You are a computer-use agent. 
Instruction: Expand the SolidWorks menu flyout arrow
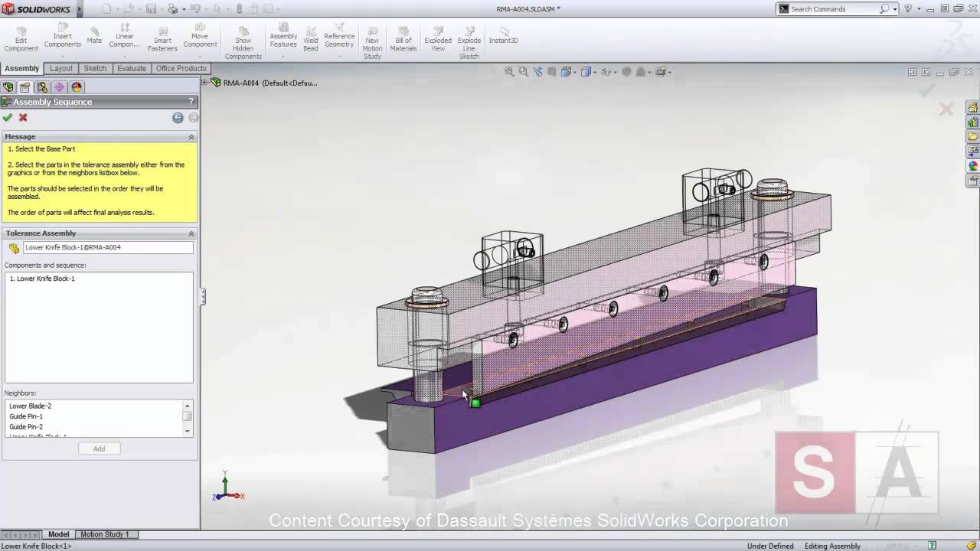click(x=80, y=9)
